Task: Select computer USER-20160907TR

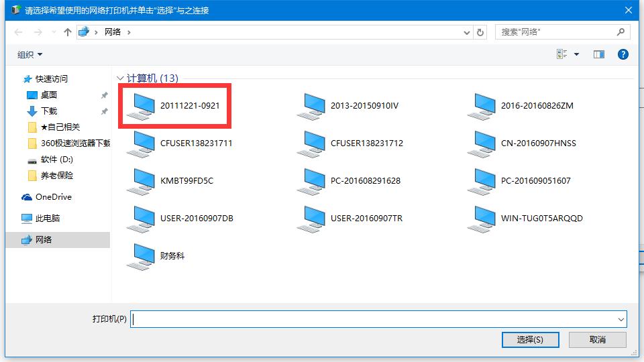Action: point(350,219)
